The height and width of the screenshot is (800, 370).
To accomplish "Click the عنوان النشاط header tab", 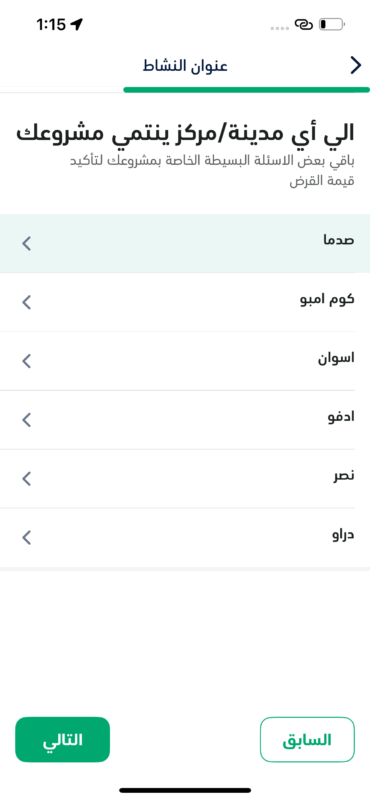I will (x=185, y=66).
